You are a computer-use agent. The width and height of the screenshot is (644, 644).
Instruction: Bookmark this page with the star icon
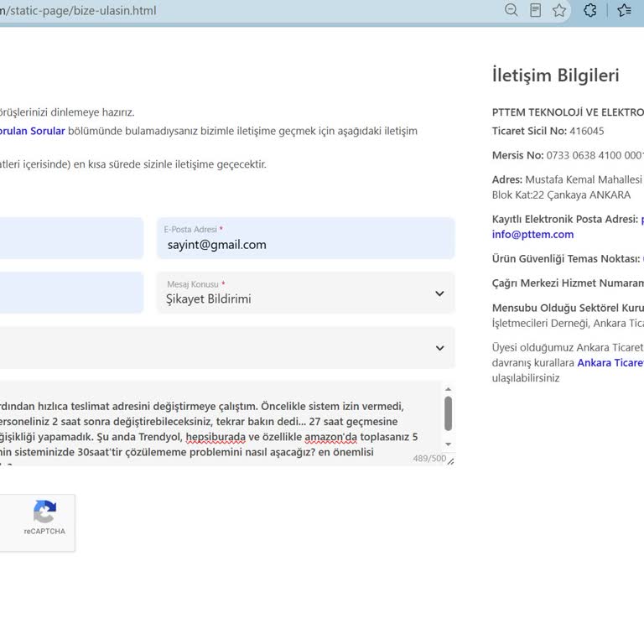coord(559,10)
